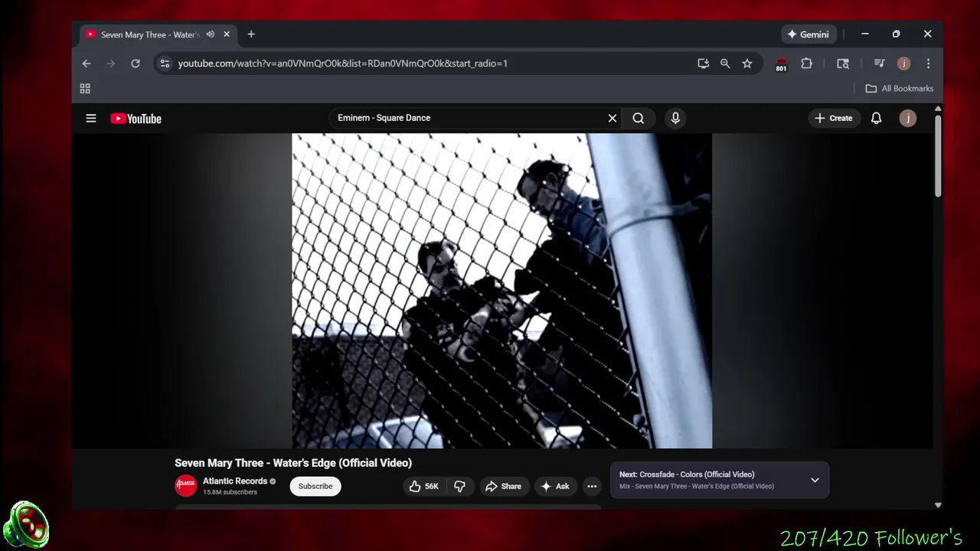Click the video player to pause
Image resolution: width=980 pixels, height=551 pixels.
[501, 291]
